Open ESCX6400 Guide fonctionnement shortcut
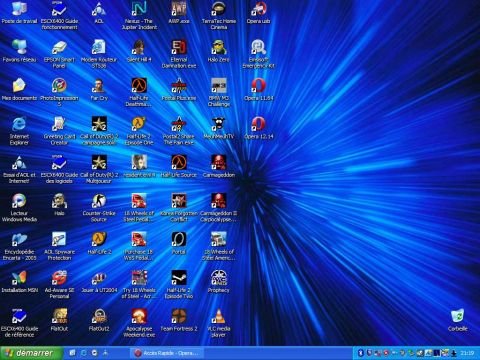 point(59,9)
